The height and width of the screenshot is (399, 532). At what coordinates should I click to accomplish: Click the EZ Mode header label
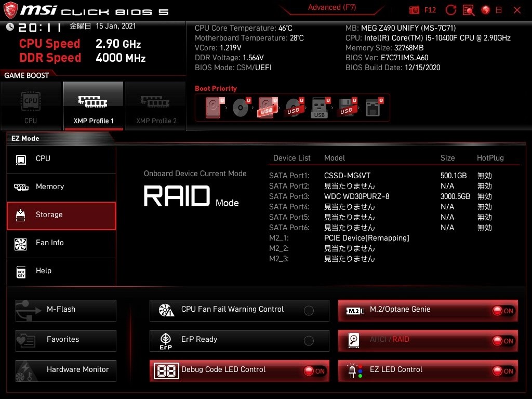(x=25, y=138)
